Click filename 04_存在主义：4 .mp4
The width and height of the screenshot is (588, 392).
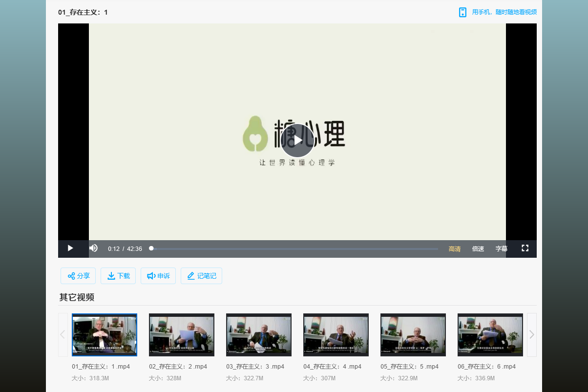point(332,367)
